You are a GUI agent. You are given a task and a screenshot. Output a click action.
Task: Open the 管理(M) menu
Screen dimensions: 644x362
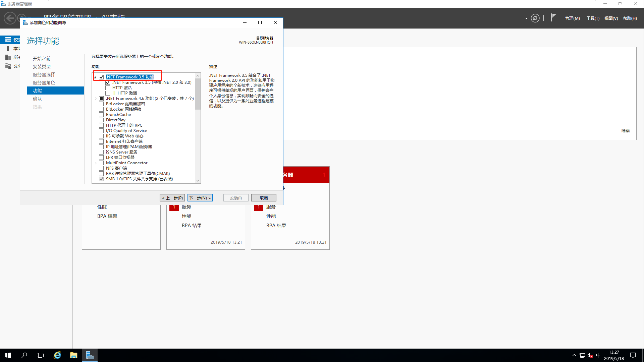572,18
